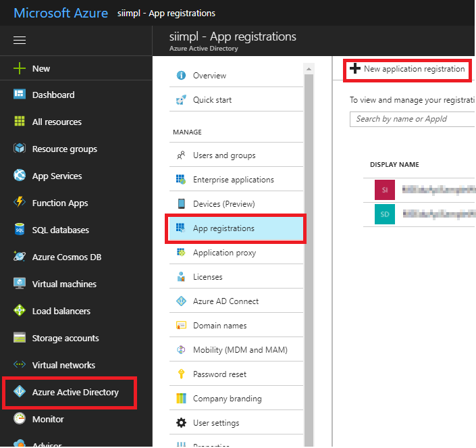Click the Overview info icon
The image size is (476, 448).
click(181, 75)
